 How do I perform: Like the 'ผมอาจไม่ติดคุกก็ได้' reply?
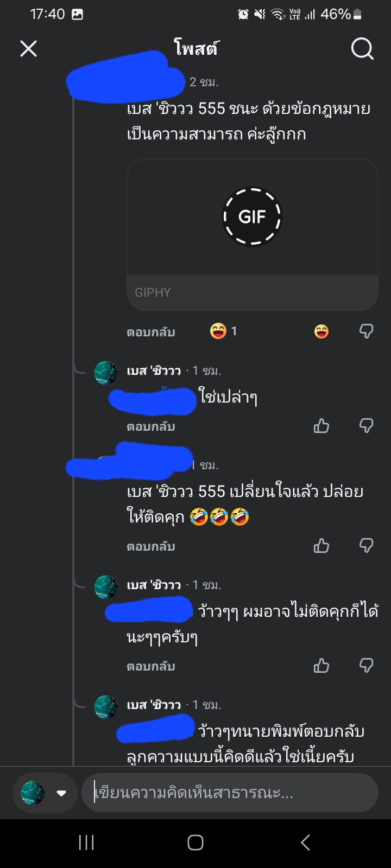[x=321, y=666]
